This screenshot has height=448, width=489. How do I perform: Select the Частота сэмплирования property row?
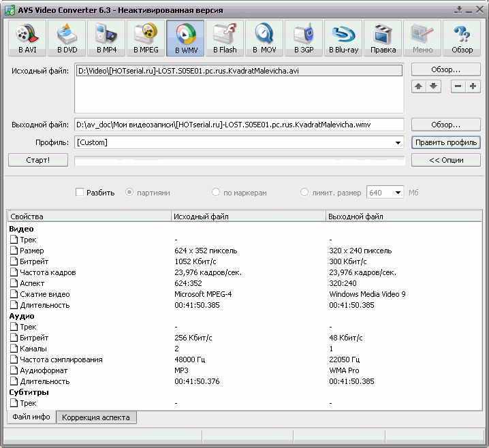245,359
